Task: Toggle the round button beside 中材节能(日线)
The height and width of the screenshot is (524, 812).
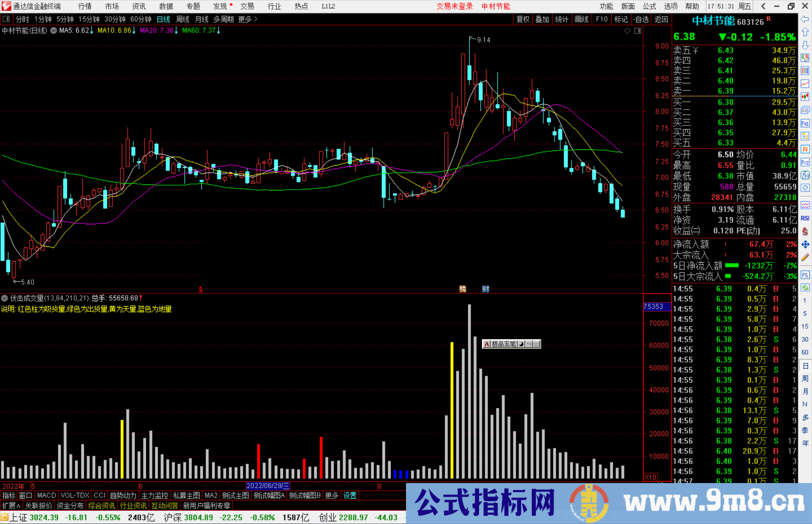Action: point(54,30)
